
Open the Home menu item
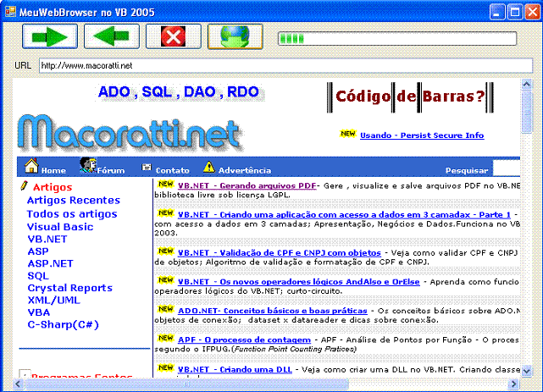pyautogui.click(x=53, y=170)
